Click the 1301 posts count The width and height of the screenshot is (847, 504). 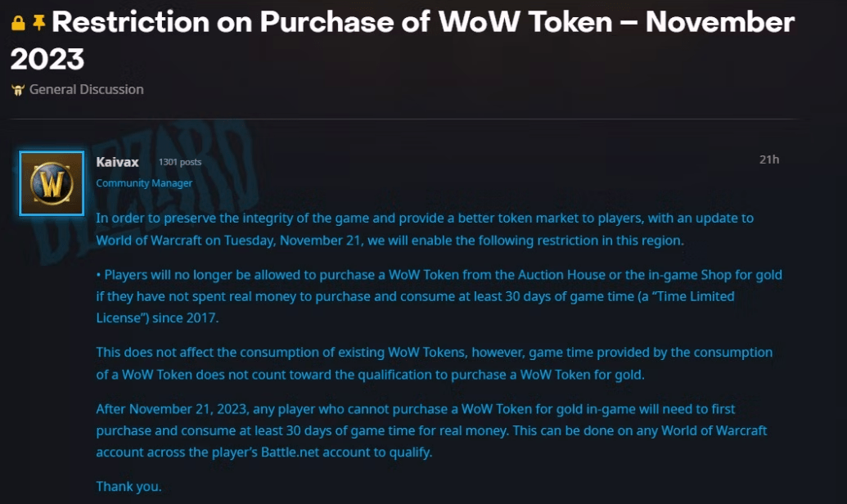click(x=179, y=162)
